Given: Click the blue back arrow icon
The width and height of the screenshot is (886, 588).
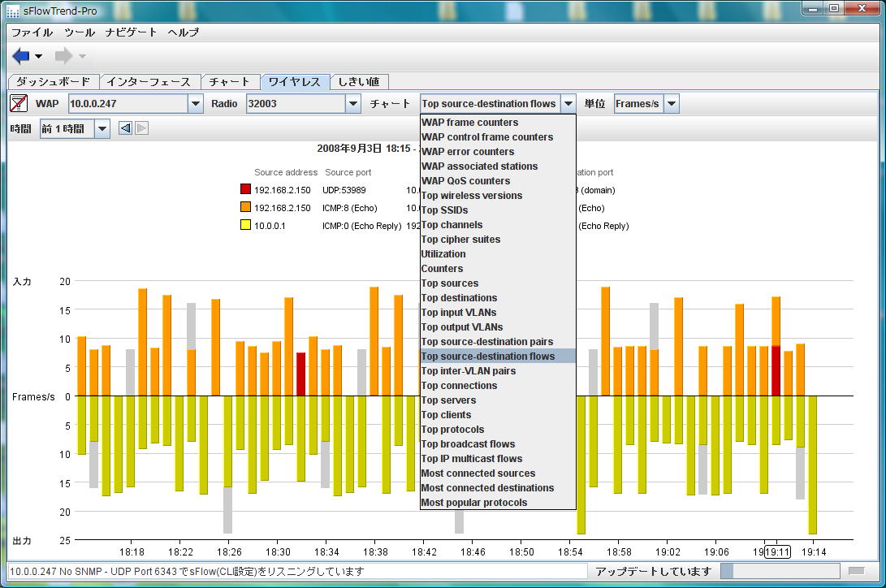Looking at the screenshot, I should click(x=21, y=56).
